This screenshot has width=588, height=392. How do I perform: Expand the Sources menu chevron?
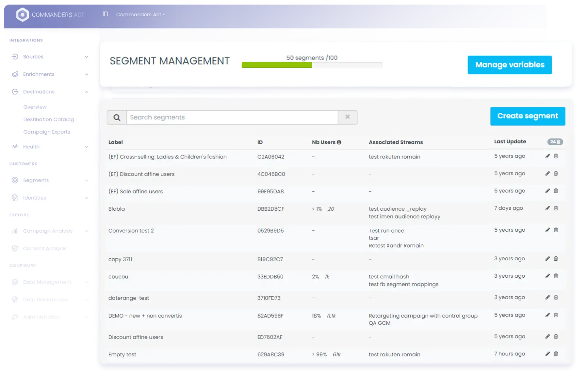[x=86, y=57]
